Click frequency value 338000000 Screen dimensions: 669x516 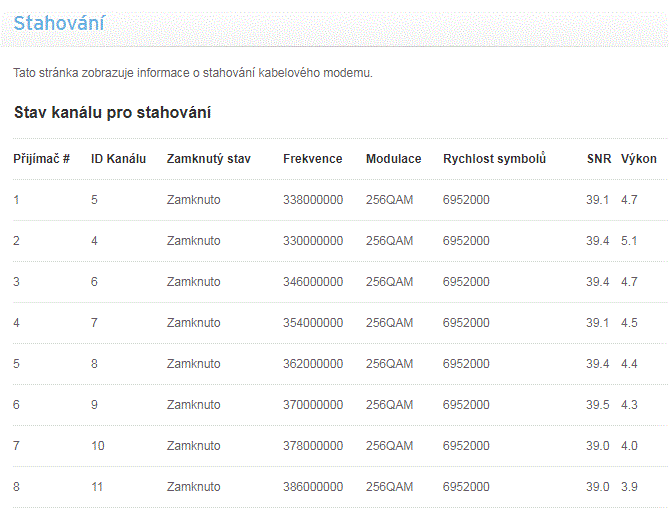point(313,200)
